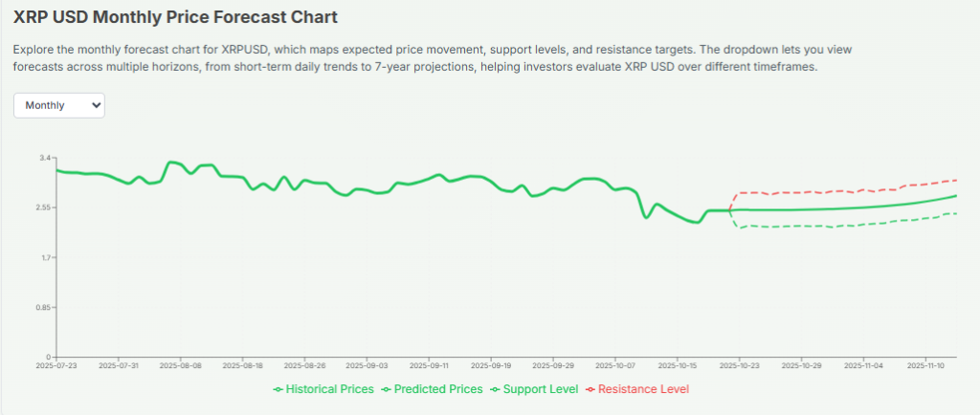980x415 pixels.
Task: Click the red dashed resistance line on chart
Action: 813,191
